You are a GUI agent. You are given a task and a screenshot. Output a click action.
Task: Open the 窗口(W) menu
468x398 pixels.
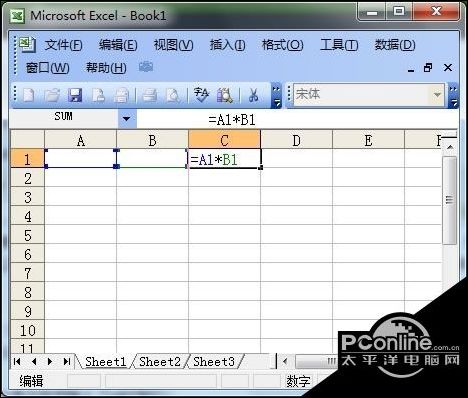pyautogui.click(x=47, y=68)
